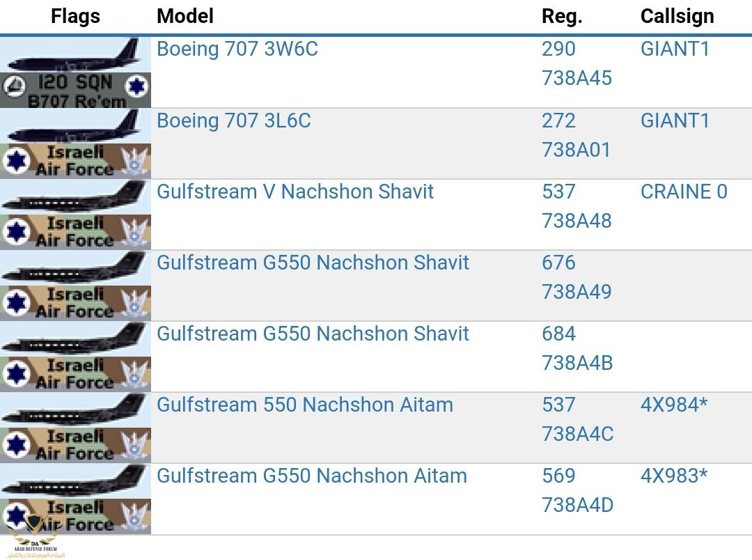This screenshot has width=752, height=560.
Task: Follow the Gulfstream V Nachshon Shavit link
Action: [x=295, y=192]
